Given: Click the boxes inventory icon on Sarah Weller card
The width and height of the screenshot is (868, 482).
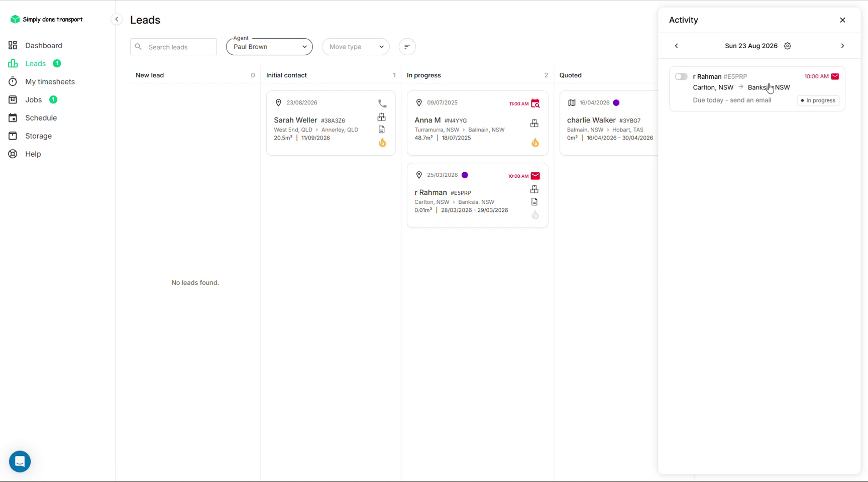Looking at the screenshot, I should tap(382, 117).
